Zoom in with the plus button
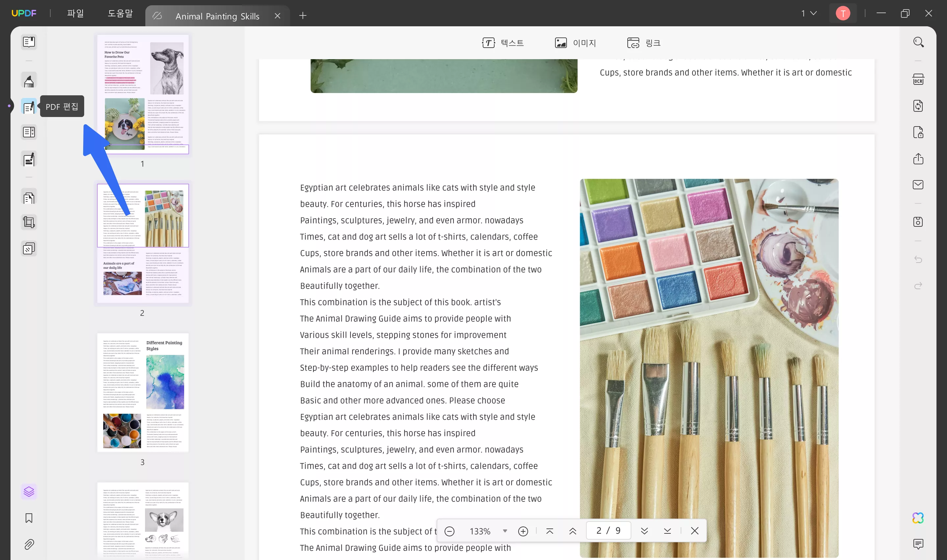 tap(523, 531)
